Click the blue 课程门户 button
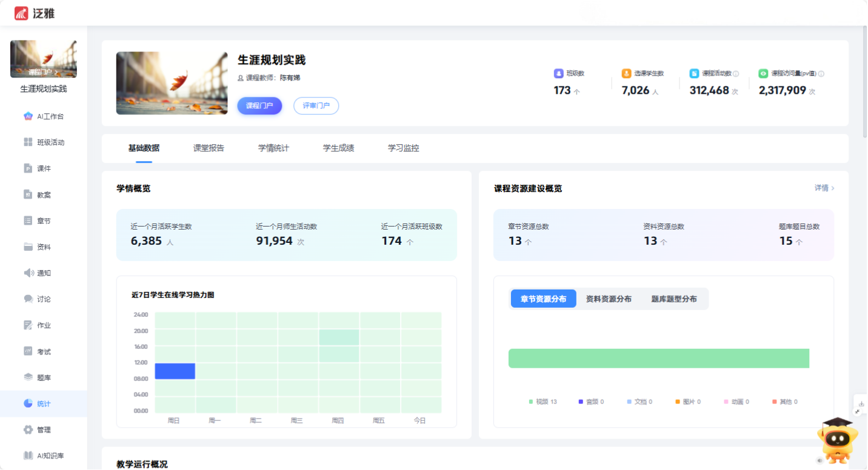 point(259,105)
